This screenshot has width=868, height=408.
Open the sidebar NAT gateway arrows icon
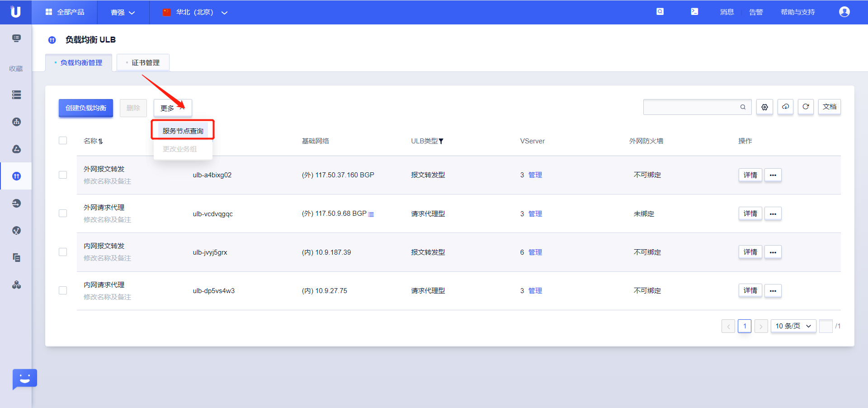(x=17, y=203)
